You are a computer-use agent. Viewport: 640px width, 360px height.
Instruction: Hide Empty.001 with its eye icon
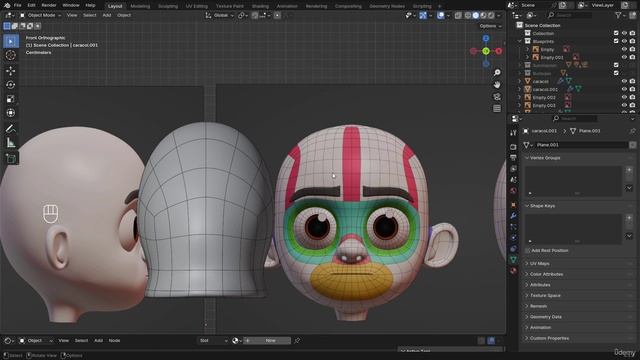(x=624, y=57)
